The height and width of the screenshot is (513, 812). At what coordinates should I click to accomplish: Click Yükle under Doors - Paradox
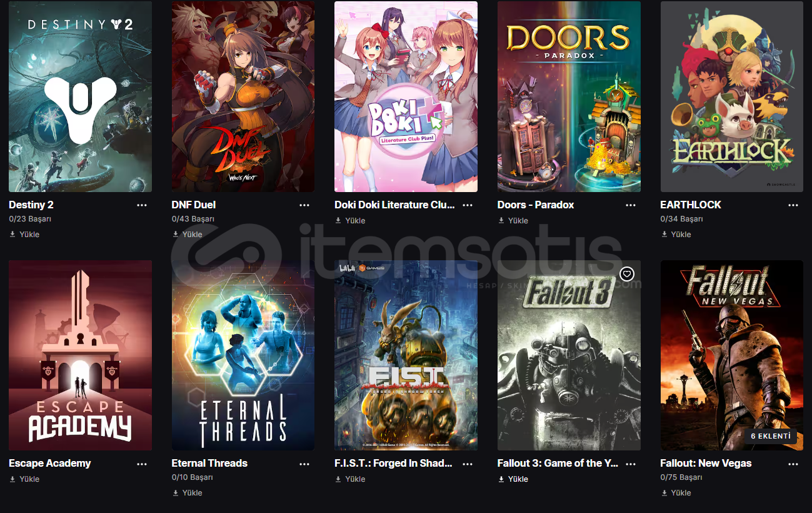(x=513, y=220)
